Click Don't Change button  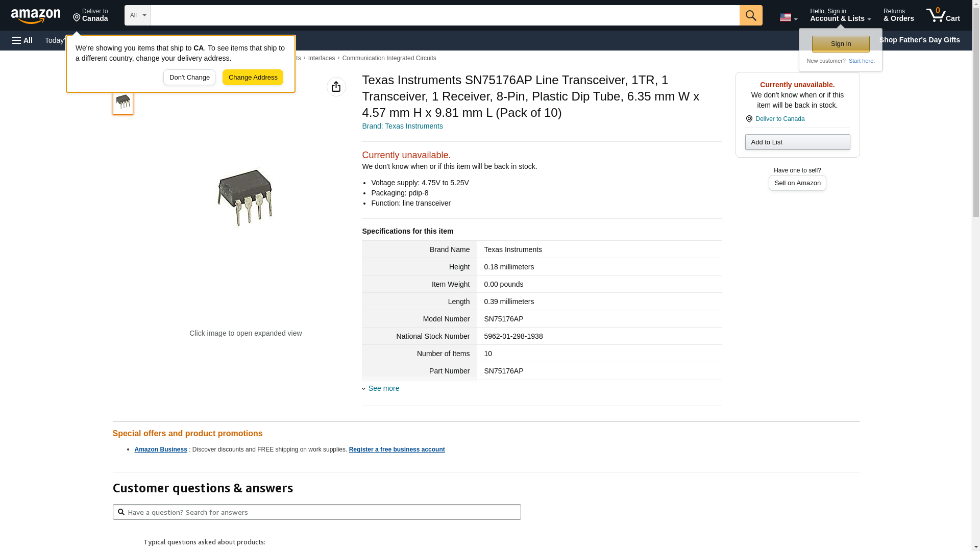tap(189, 78)
